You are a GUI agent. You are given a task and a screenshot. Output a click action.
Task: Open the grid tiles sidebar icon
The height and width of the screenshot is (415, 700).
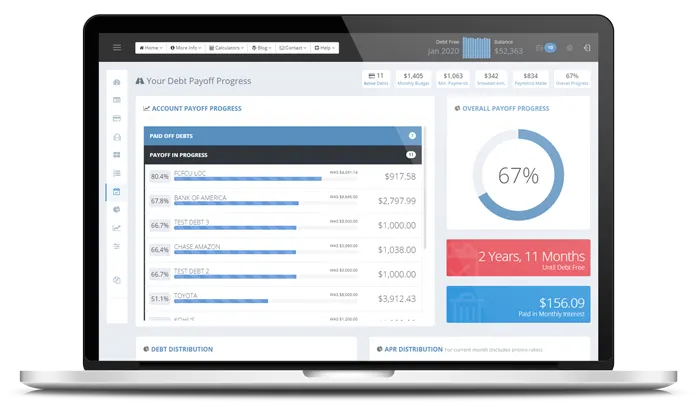click(x=117, y=155)
